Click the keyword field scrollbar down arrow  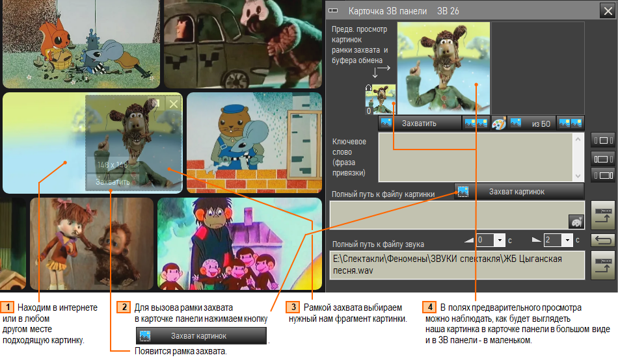point(578,176)
